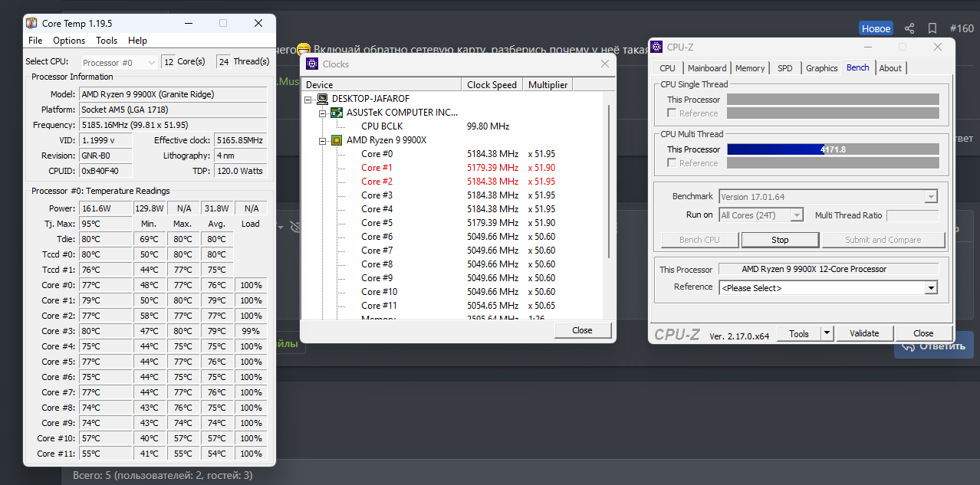Toggle Reference checkbox under CPU Single Thread
The width and height of the screenshot is (980, 485).
[x=672, y=113]
